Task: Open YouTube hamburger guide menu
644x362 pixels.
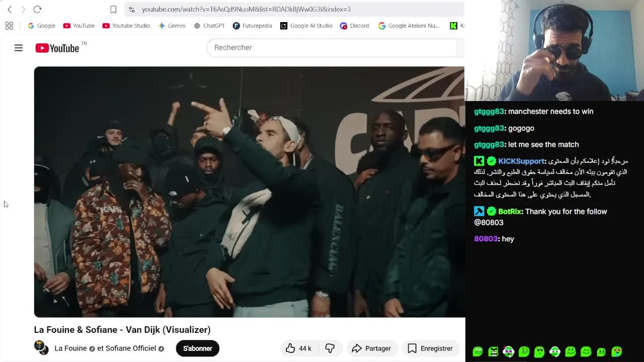Action: tap(19, 48)
